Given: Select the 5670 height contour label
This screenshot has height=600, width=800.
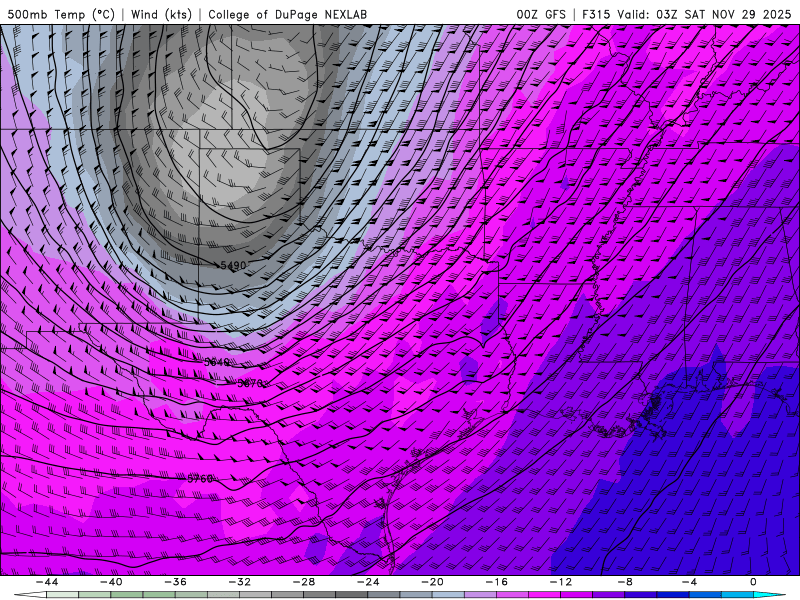Looking at the screenshot, I should click(x=250, y=383).
